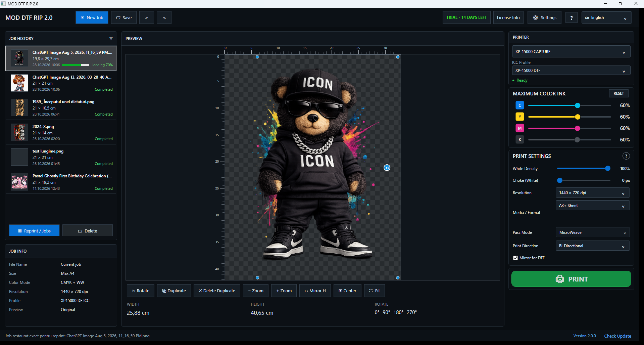Open the Resolution 1440 × 720 dpi dropdown
The width and height of the screenshot is (644, 345).
pyautogui.click(x=592, y=193)
